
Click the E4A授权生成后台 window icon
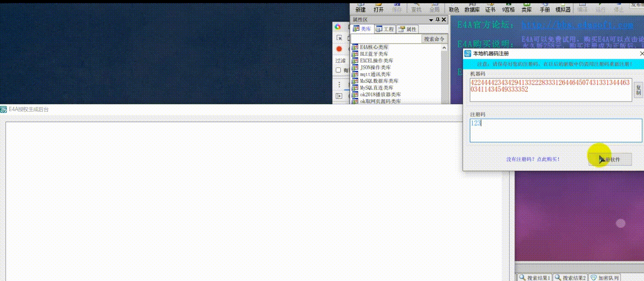(4, 110)
